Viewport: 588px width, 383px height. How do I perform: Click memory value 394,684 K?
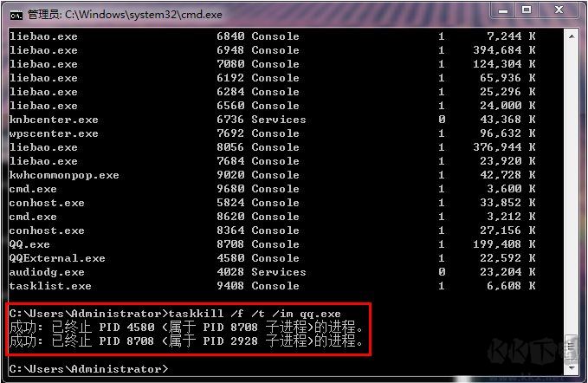point(504,50)
